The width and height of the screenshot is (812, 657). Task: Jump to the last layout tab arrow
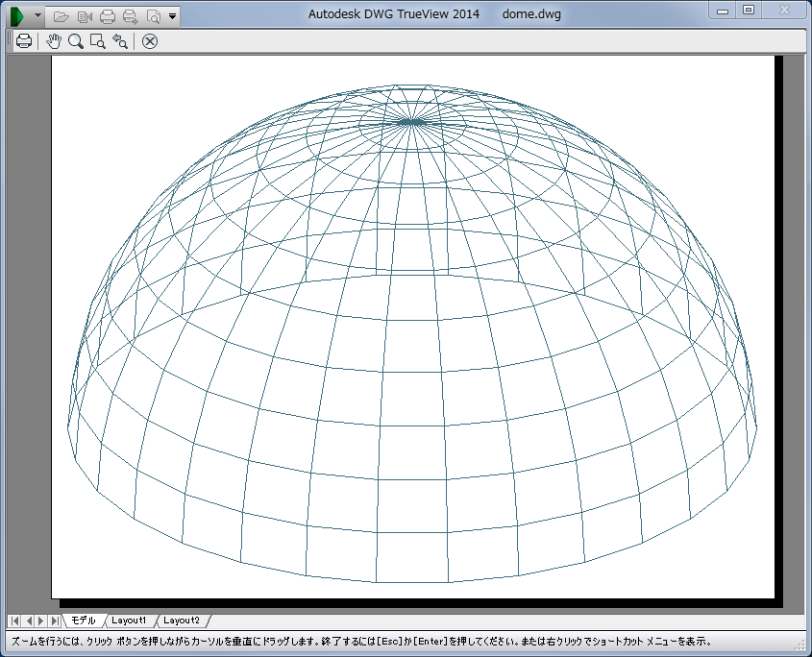55,620
